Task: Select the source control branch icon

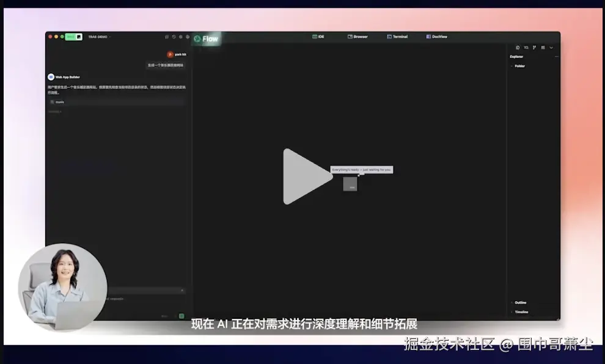Action: pyautogui.click(x=534, y=48)
